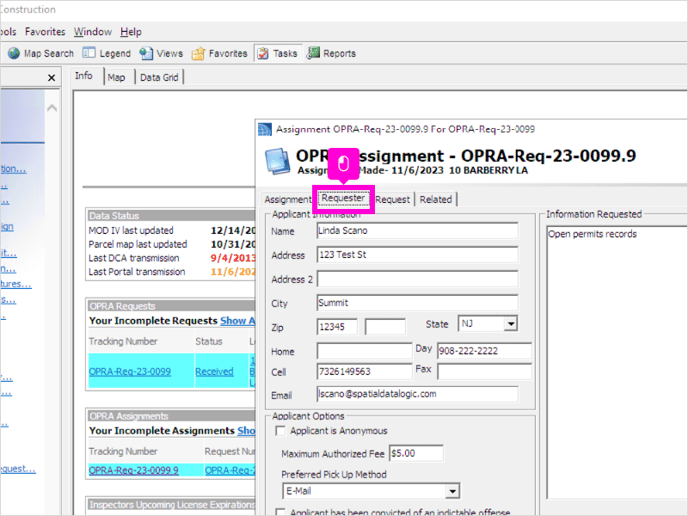Screen dimensions: 688x516
Task: Click the Maximum Authorized Fee field
Action: (x=416, y=453)
